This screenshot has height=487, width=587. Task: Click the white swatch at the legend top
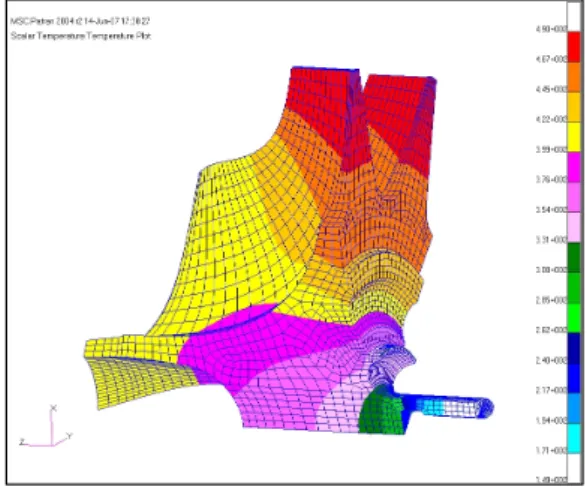pyautogui.click(x=574, y=17)
